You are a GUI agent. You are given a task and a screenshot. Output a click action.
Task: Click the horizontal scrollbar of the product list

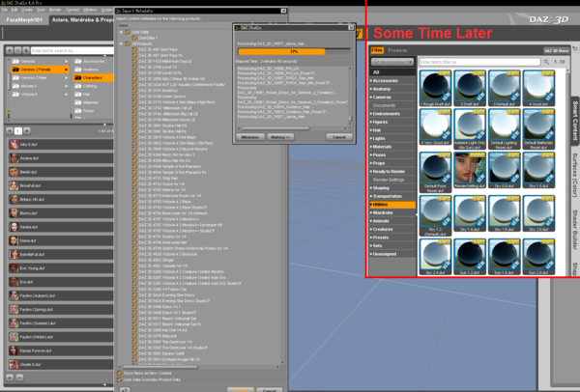pyautogui.click(x=159, y=367)
